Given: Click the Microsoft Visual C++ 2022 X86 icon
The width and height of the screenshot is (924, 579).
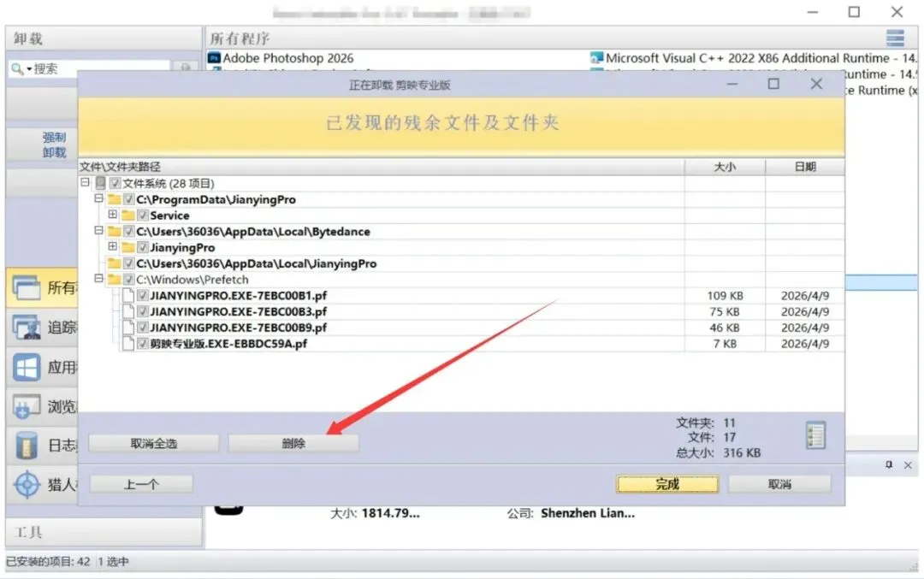Looking at the screenshot, I should click(x=596, y=57).
